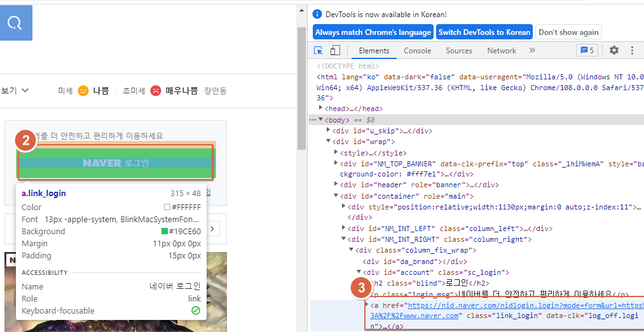644x332 pixels.
Task: Click the three-dot marker beside the body element
Action: coord(313,120)
